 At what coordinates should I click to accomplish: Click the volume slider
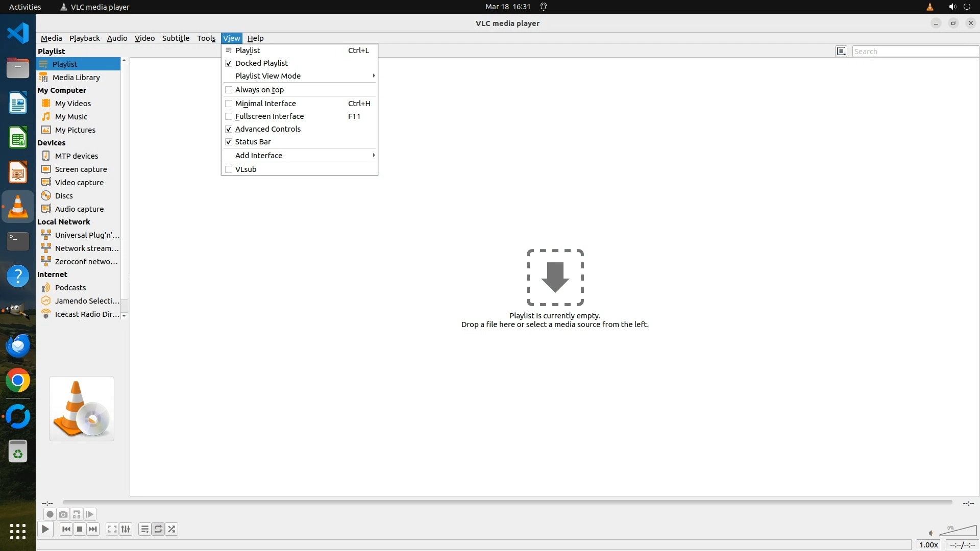coord(959,531)
